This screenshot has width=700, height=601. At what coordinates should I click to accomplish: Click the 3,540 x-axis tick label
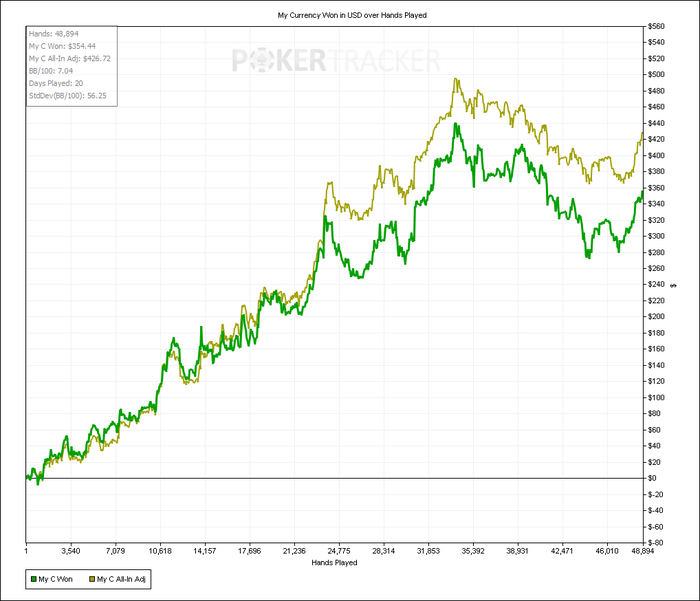(x=71, y=551)
